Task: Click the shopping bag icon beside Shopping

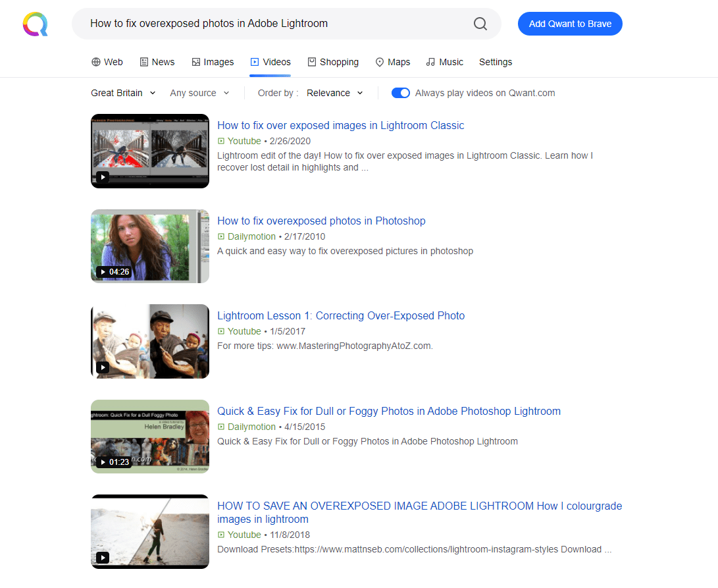Action: 312,62
